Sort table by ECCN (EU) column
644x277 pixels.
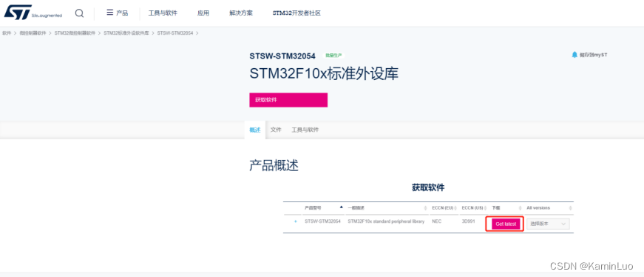click(x=444, y=208)
